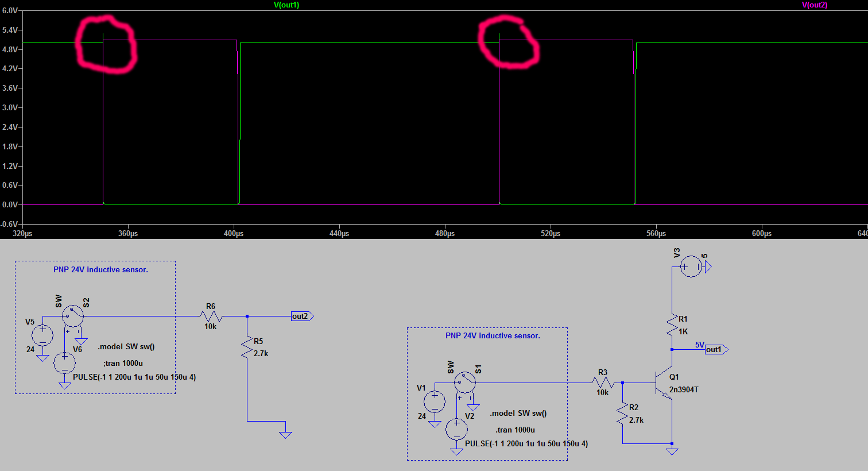Click the 320µs time axis label
868x471 pixels.
click(22, 233)
